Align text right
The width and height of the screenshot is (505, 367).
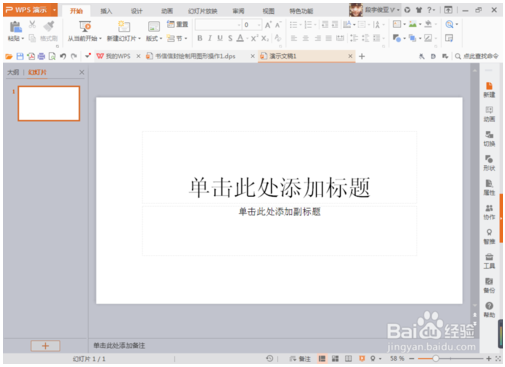pos(317,38)
